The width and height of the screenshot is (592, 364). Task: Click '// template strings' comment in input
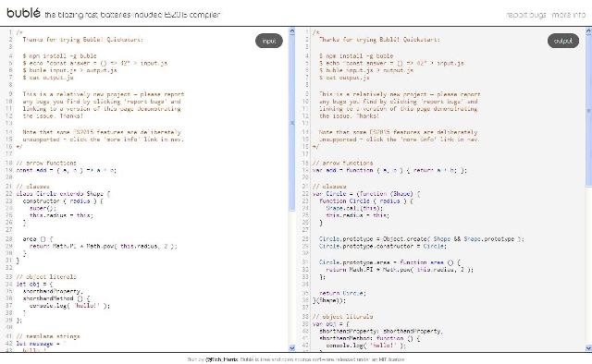click(x=48, y=336)
